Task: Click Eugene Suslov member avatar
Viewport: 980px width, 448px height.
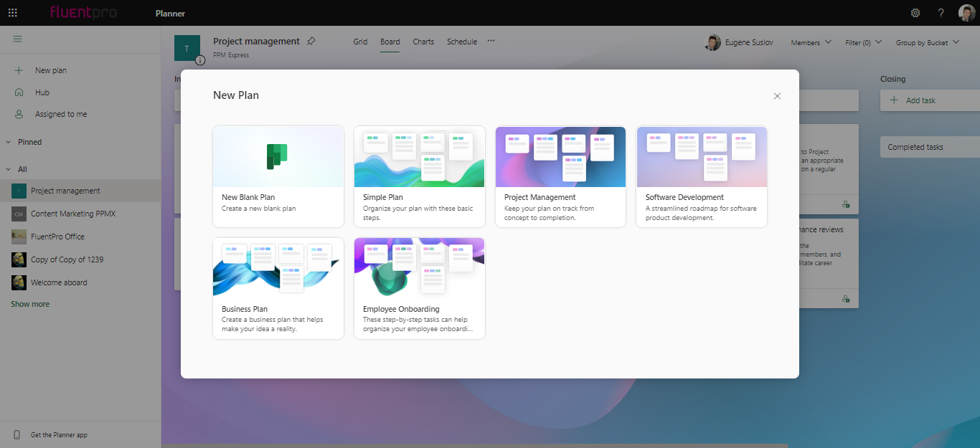Action: [712, 42]
